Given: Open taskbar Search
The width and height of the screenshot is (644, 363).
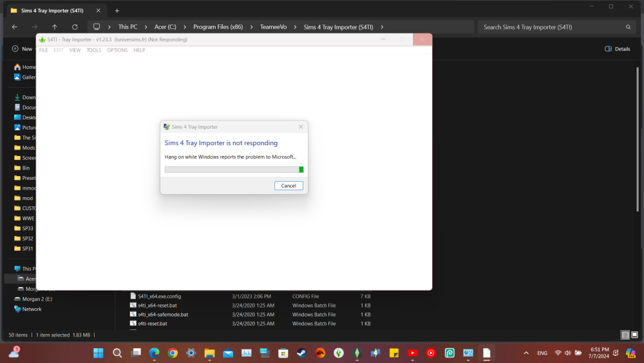Looking at the screenshot, I should coord(117,353).
